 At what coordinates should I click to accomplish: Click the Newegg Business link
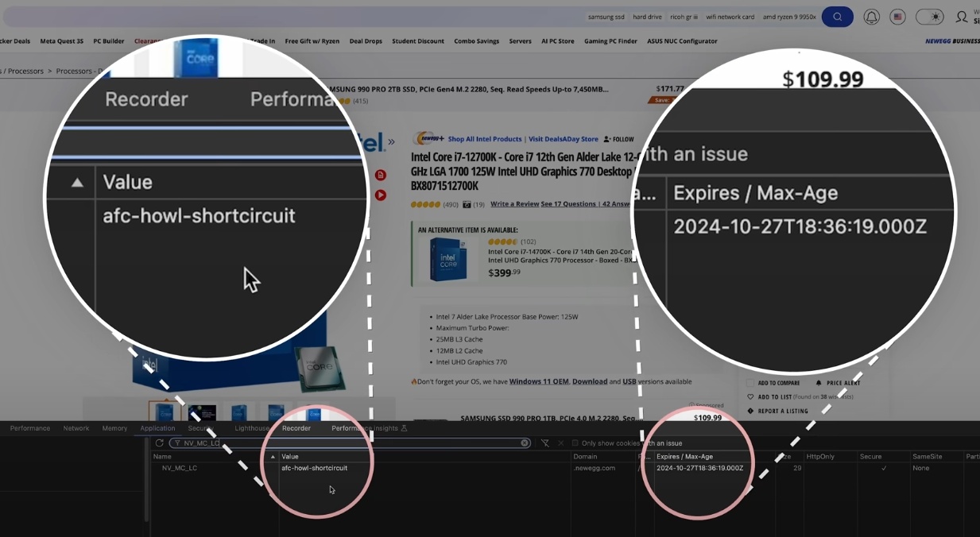tap(952, 41)
